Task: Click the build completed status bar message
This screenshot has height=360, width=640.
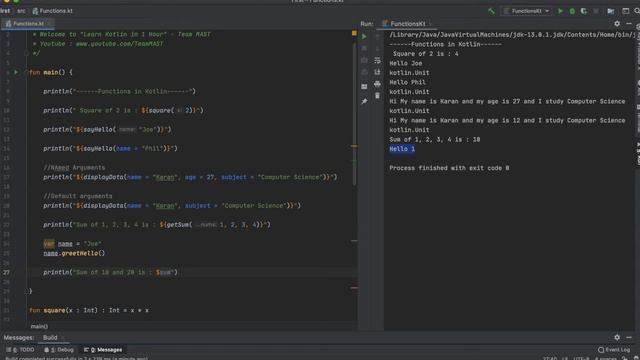Action: click(77, 358)
